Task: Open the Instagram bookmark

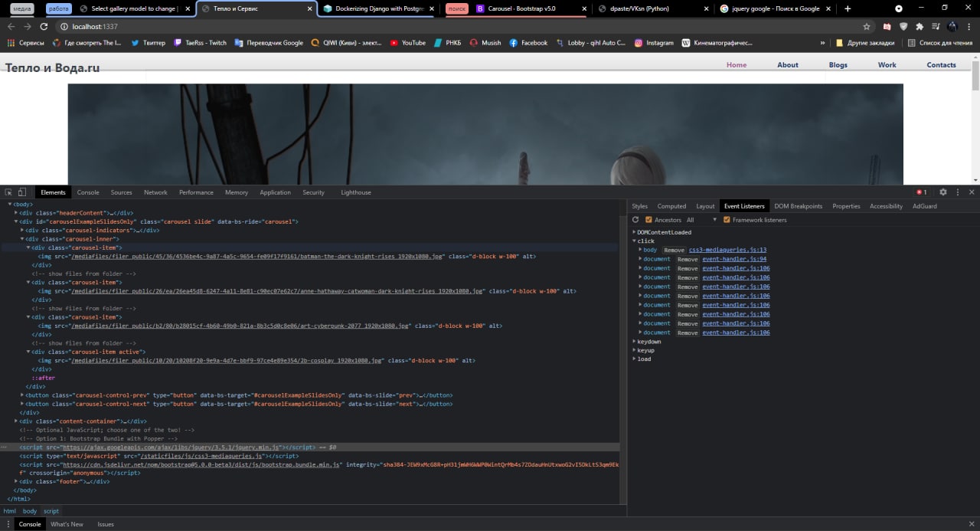Action: (654, 43)
